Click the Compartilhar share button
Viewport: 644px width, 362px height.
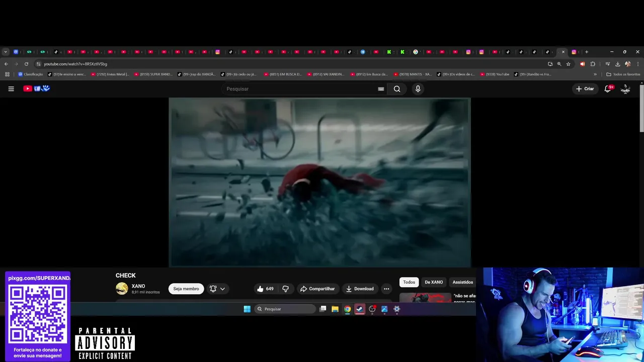coord(317,289)
